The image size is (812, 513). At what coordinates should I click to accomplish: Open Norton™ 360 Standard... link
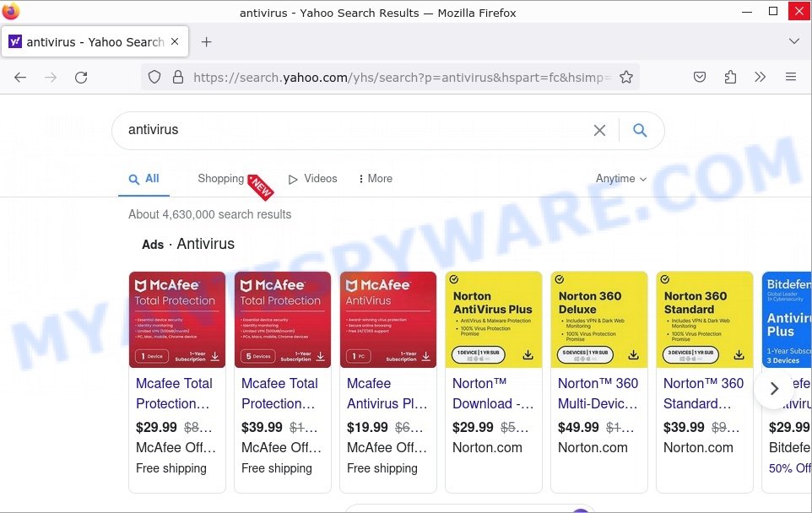pos(703,393)
